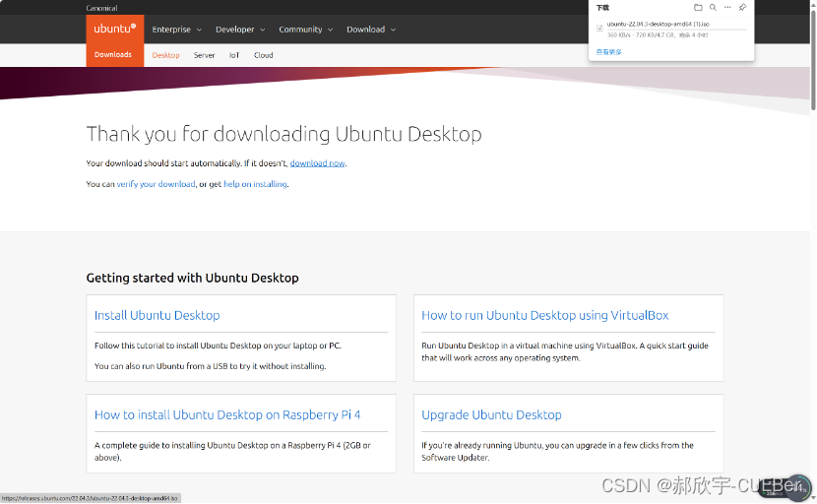This screenshot has width=817, height=504.
Task: Open the Community navigation menu
Action: point(300,30)
